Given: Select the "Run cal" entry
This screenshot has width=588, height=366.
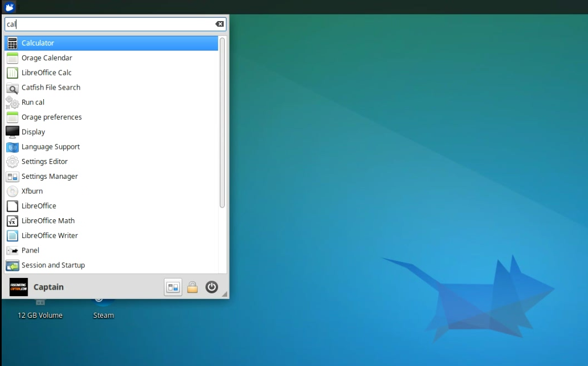Looking at the screenshot, I should tap(33, 102).
